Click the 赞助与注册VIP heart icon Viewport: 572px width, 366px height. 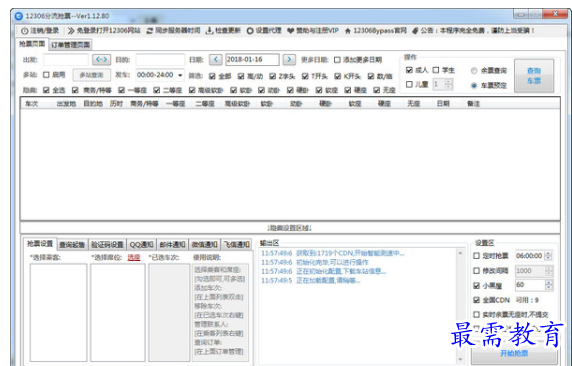pyautogui.click(x=290, y=31)
